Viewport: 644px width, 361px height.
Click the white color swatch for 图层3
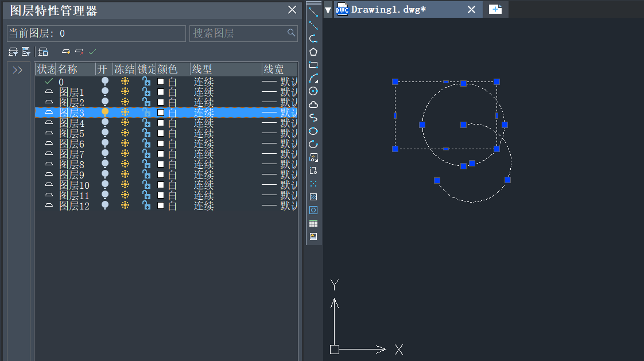coord(161,112)
